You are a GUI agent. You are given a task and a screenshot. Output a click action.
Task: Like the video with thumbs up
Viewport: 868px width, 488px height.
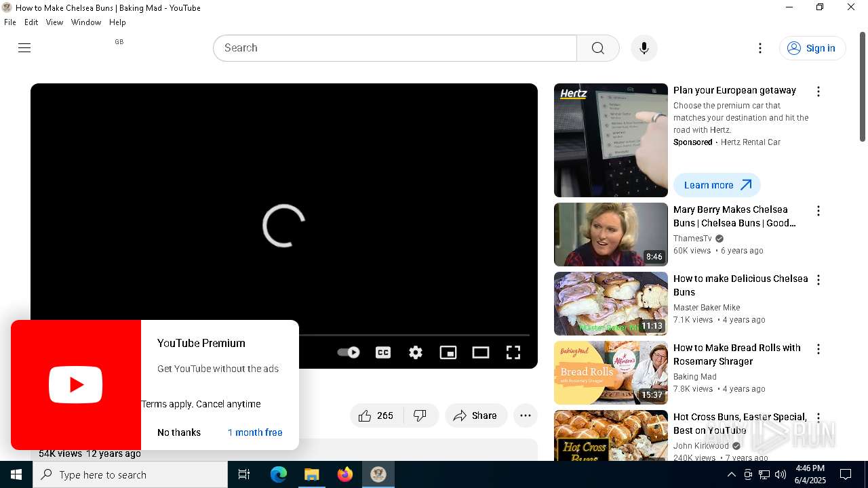(x=376, y=415)
